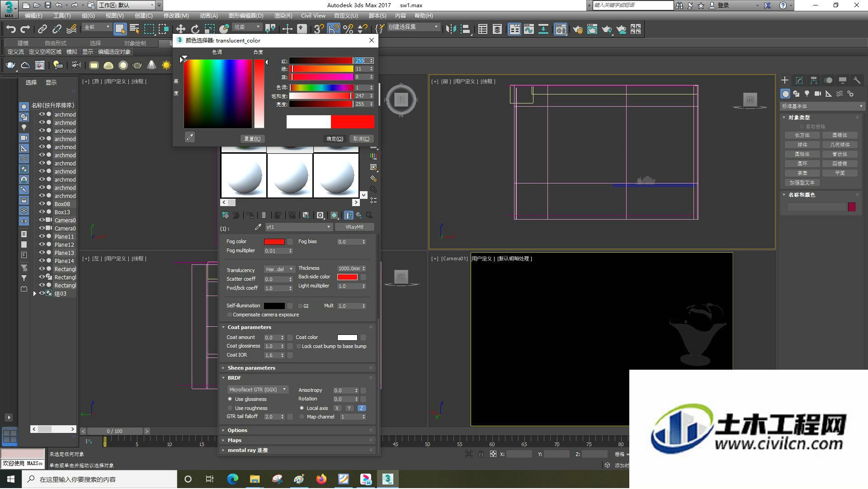Click the 茶壶 teapot primitive button
Viewport: 868px width, 489px height.
point(802,173)
